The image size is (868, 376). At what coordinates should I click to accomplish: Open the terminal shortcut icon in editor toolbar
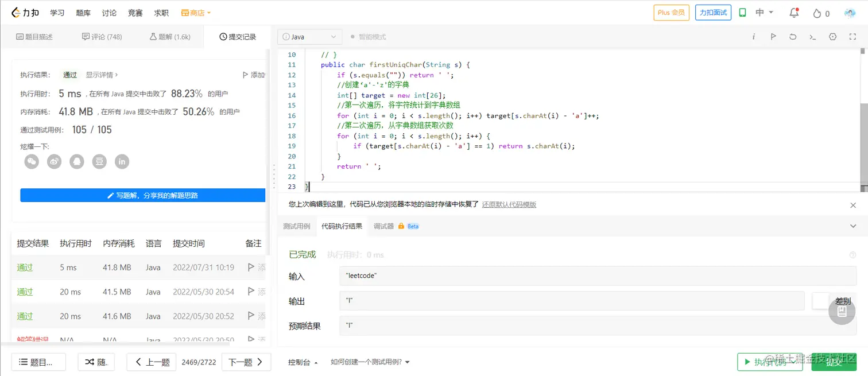pyautogui.click(x=812, y=37)
